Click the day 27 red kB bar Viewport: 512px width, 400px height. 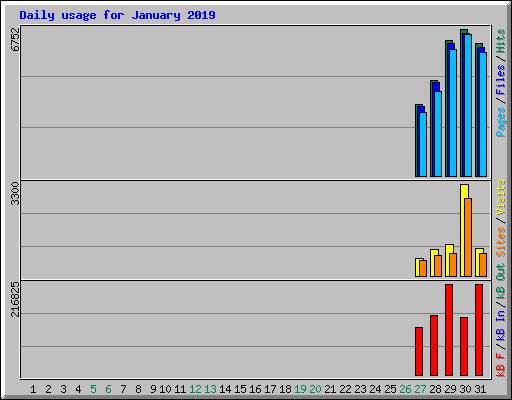coord(419,351)
